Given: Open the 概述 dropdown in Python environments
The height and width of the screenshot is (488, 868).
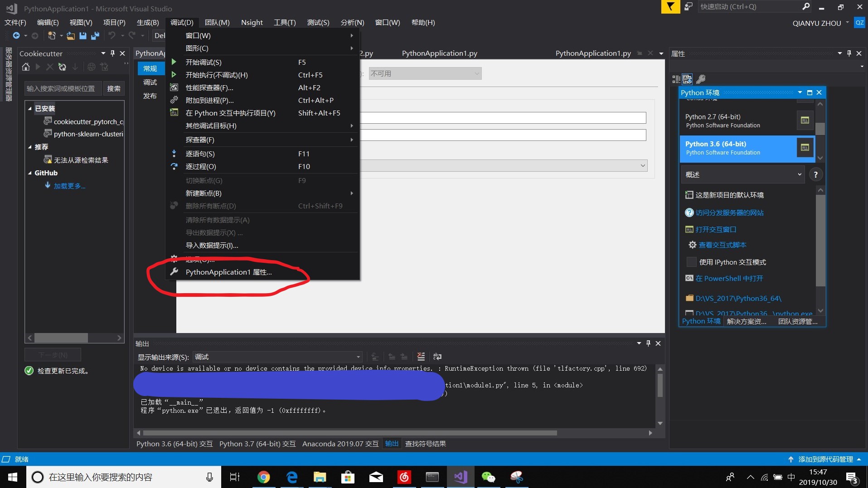Looking at the screenshot, I should click(743, 174).
